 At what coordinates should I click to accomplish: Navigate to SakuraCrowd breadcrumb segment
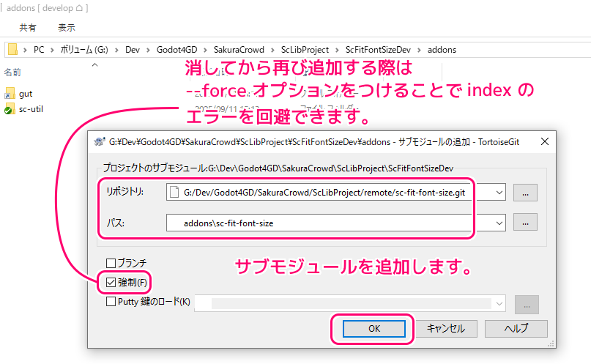[239, 50]
